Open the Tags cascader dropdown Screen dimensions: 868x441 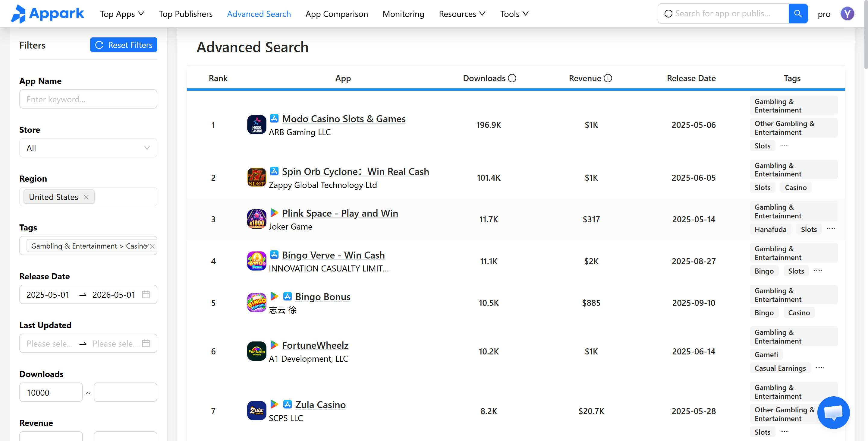pyautogui.click(x=88, y=246)
